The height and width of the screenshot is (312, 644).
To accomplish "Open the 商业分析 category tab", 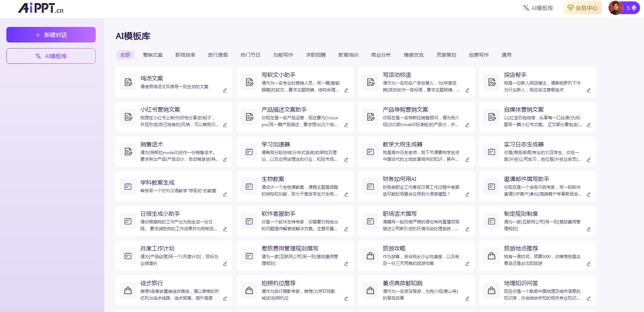I will click(381, 55).
